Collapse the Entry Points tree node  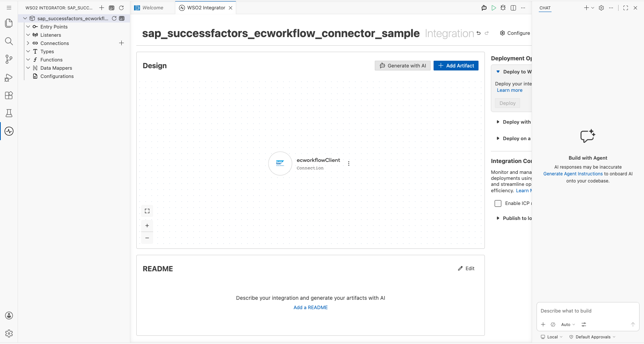tap(28, 27)
